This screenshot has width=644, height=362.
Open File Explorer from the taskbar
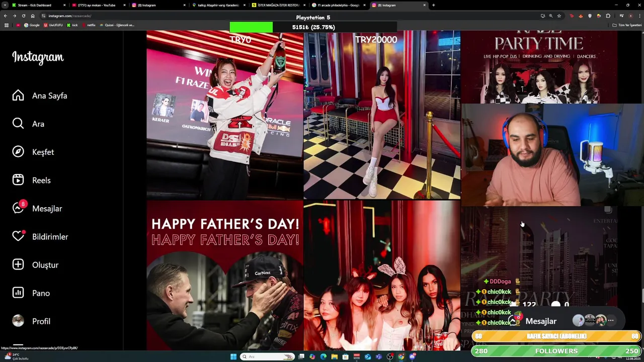pyautogui.click(x=335, y=357)
